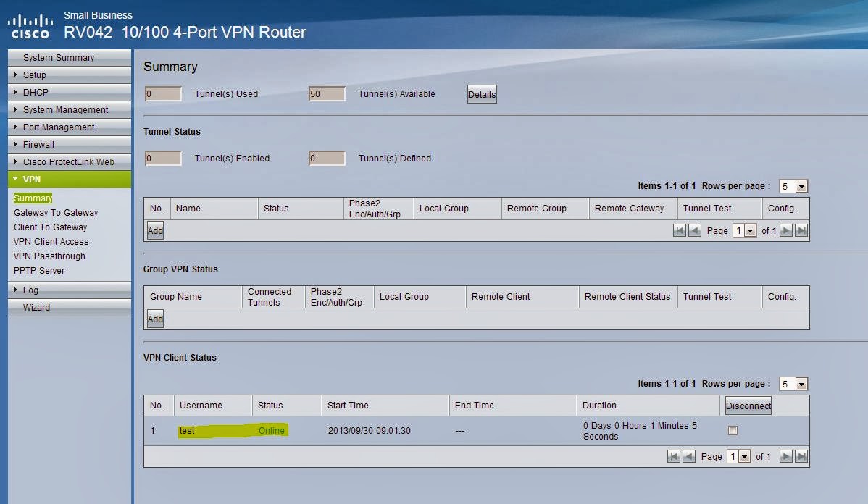Open PPTP Server page

pyautogui.click(x=38, y=271)
